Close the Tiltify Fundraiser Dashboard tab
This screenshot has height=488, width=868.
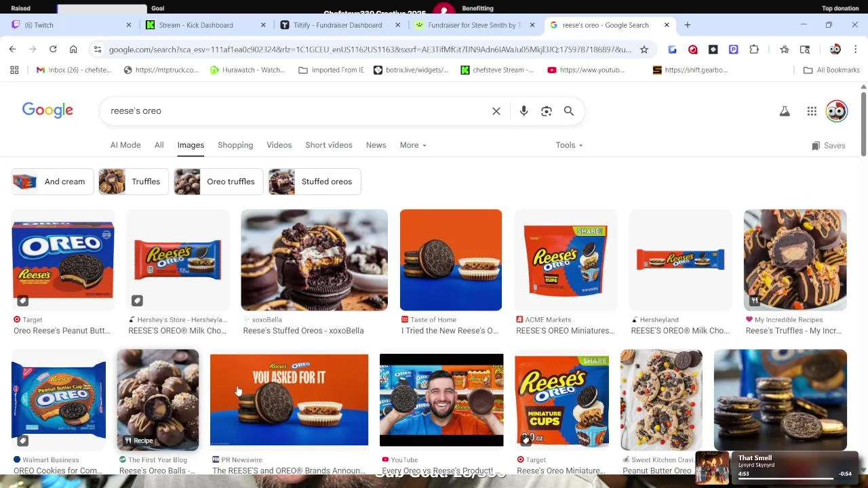[x=398, y=25]
